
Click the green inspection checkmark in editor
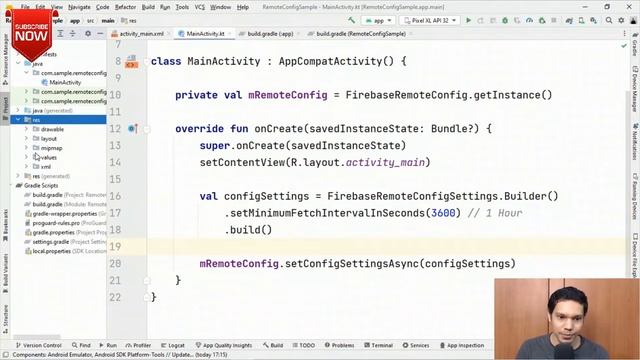point(624,46)
